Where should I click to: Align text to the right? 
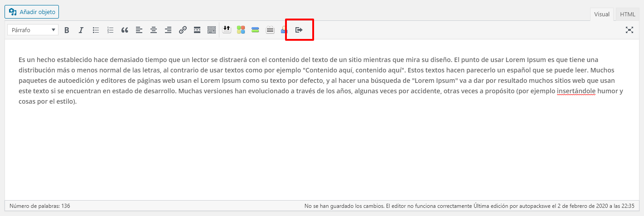tap(168, 30)
